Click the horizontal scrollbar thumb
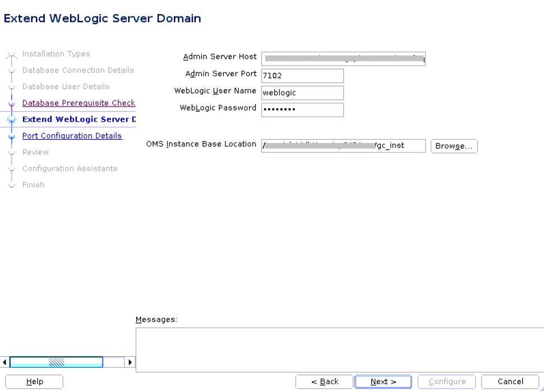 point(56,362)
